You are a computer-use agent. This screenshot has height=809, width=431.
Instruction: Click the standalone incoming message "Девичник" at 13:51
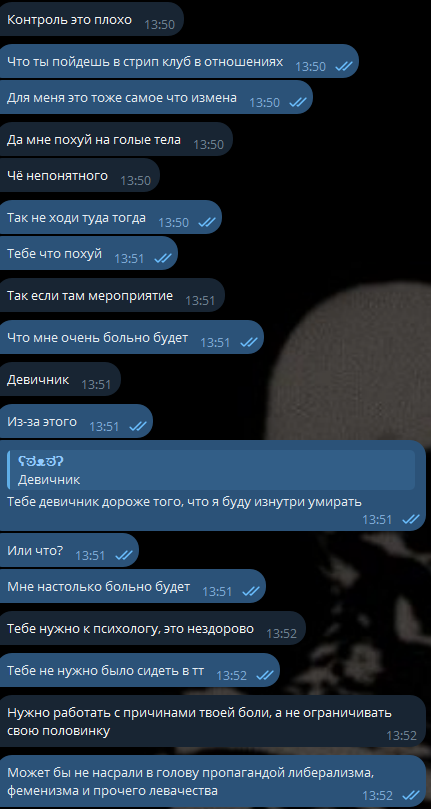pos(60,380)
